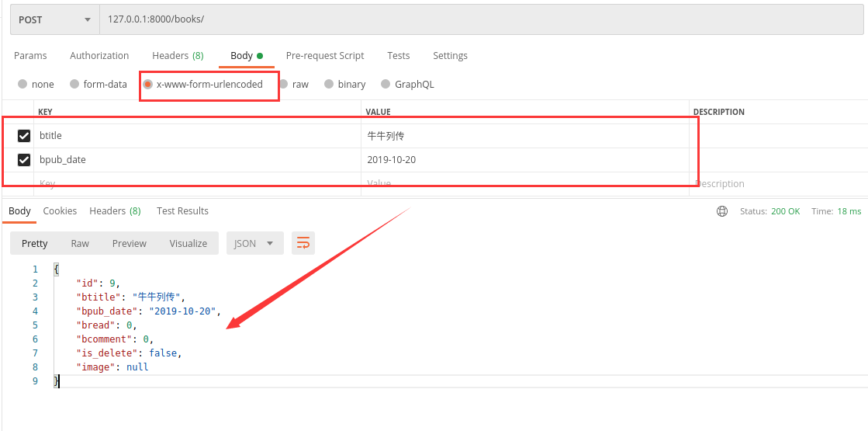Click the "bread": 0 response line
The width and height of the screenshot is (868, 431).
tap(106, 325)
